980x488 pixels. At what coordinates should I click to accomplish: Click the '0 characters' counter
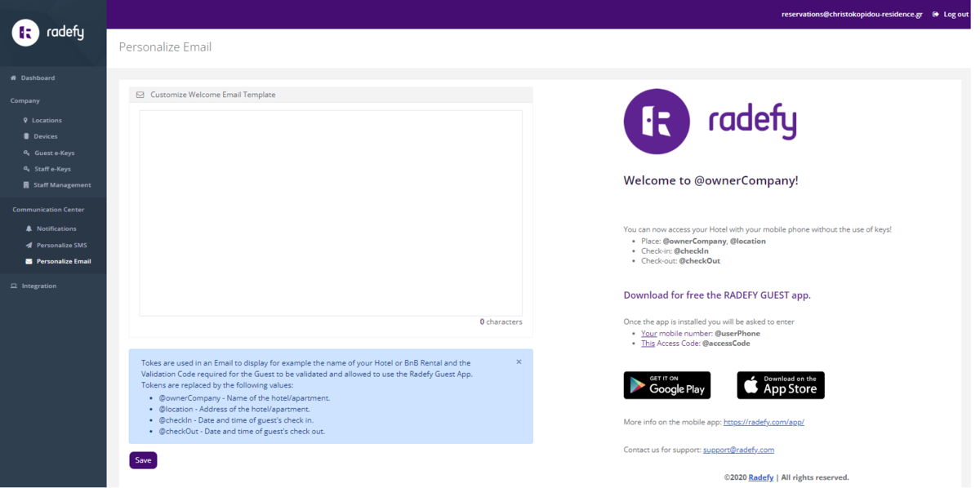click(501, 322)
